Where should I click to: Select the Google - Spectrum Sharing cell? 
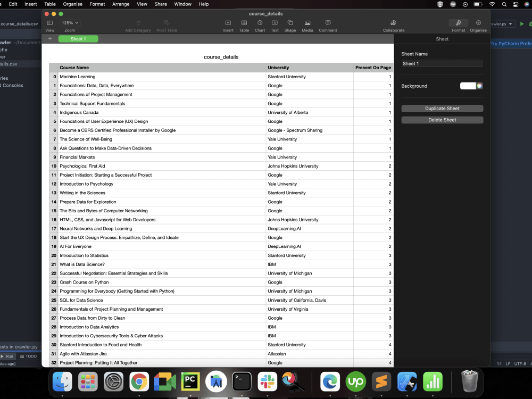[310, 130]
